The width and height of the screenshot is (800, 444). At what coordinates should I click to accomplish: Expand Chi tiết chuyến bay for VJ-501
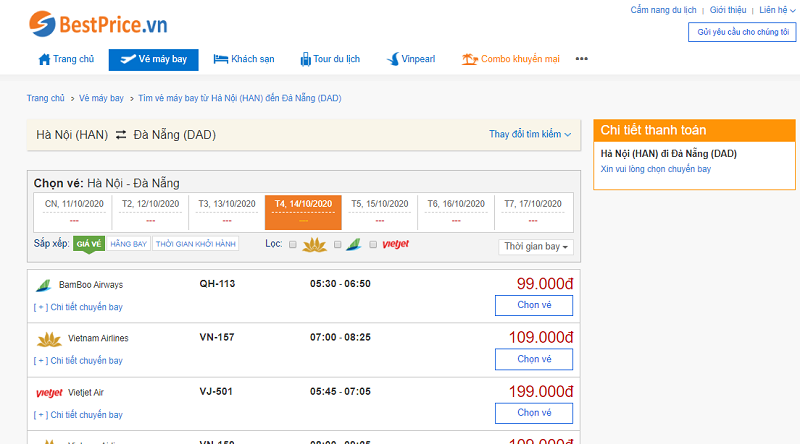click(79, 415)
